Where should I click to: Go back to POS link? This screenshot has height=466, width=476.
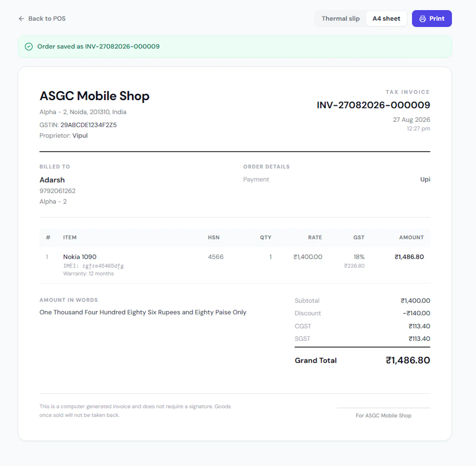[42, 18]
